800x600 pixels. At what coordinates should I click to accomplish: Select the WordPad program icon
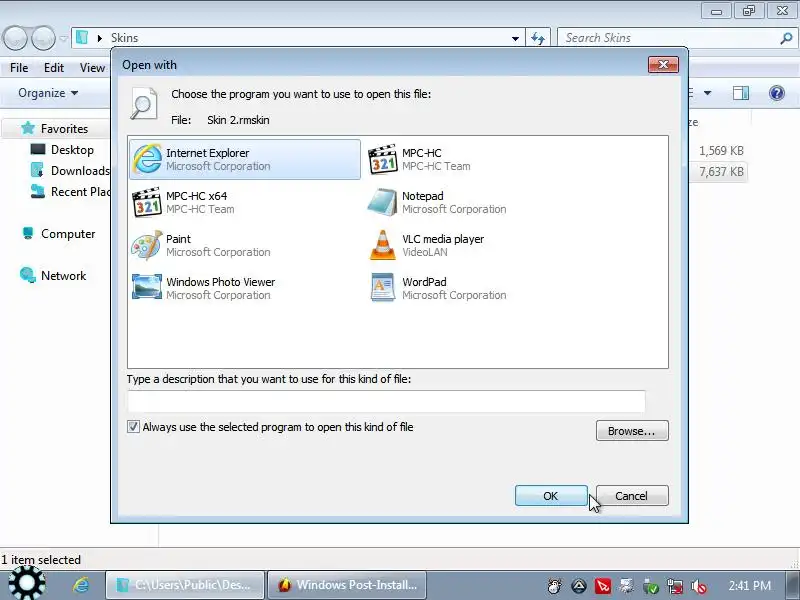383,287
